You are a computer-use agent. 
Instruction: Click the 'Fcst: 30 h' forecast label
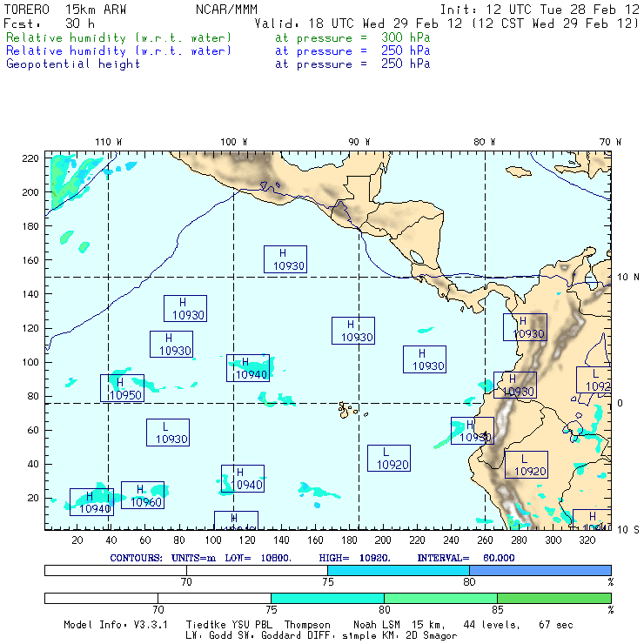click(x=50, y=23)
